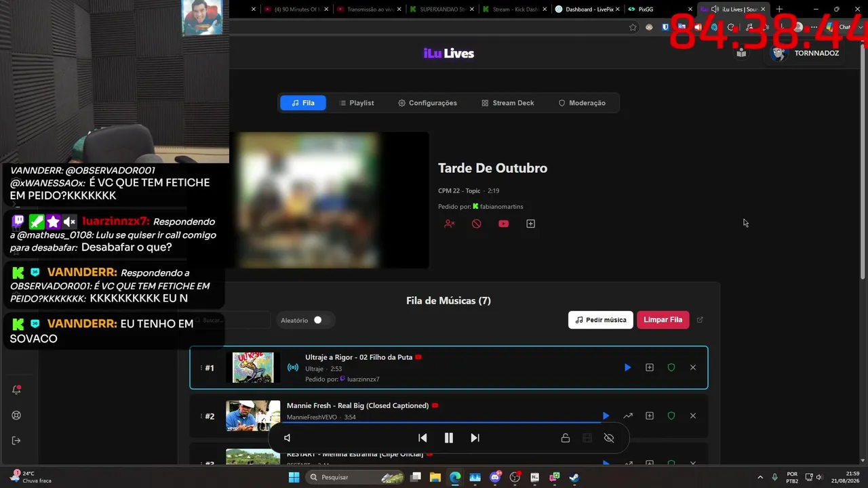Open the Fila tab
The image size is (868, 488).
pyautogui.click(x=302, y=103)
